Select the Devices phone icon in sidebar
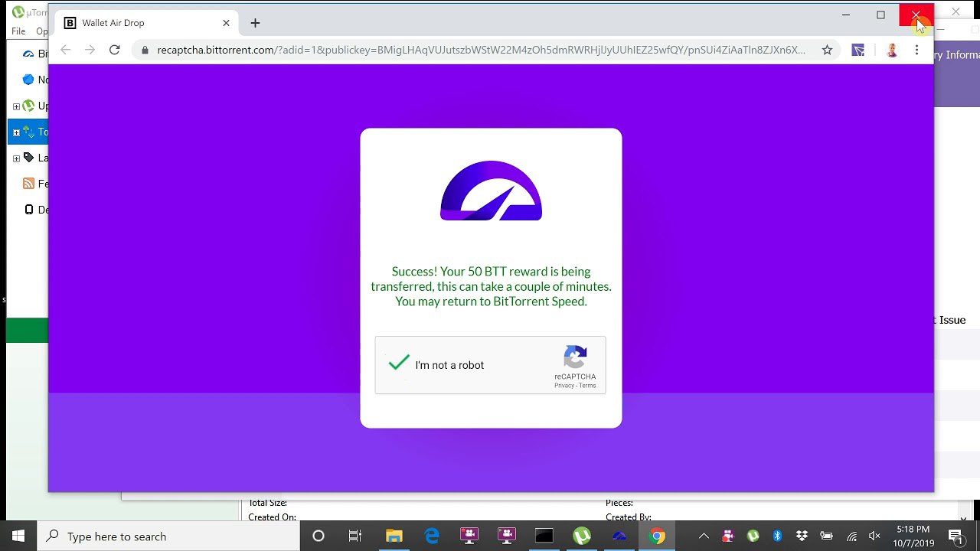Image resolution: width=980 pixels, height=551 pixels. tap(28, 210)
